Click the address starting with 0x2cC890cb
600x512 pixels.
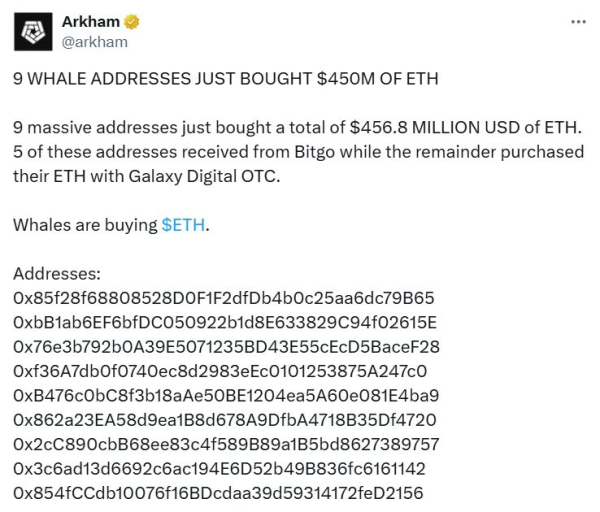[226, 444]
